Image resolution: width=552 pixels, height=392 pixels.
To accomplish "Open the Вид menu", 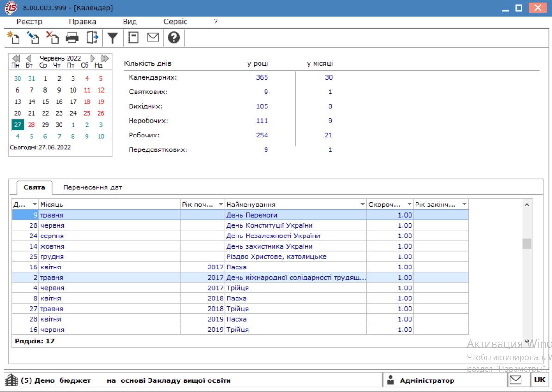I will pyautogui.click(x=130, y=21).
